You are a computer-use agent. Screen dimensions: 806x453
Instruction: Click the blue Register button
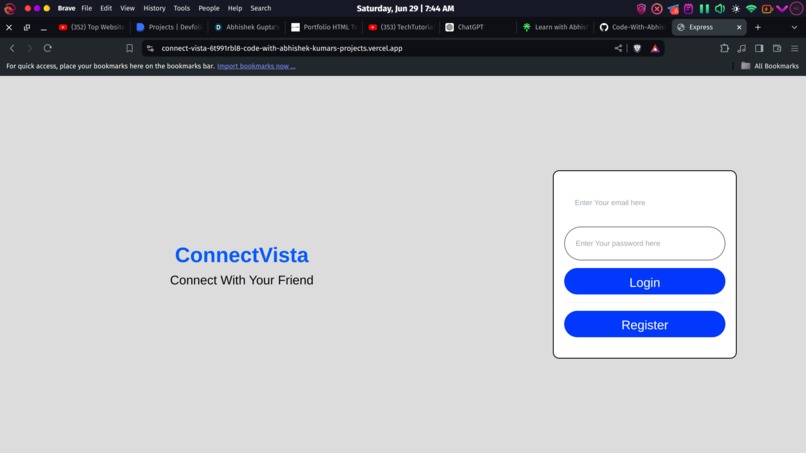pyautogui.click(x=645, y=324)
